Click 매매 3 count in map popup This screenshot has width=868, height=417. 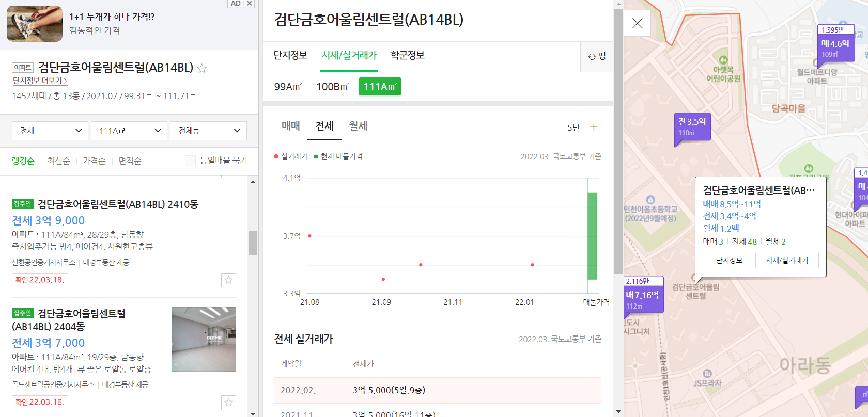click(x=713, y=242)
